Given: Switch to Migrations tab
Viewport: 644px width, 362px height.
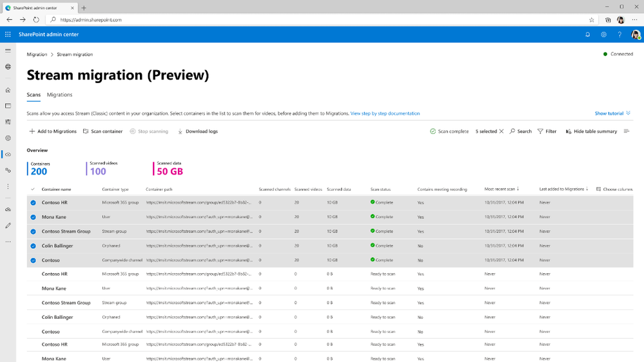Looking at the screenshot, I should (59, 95).
